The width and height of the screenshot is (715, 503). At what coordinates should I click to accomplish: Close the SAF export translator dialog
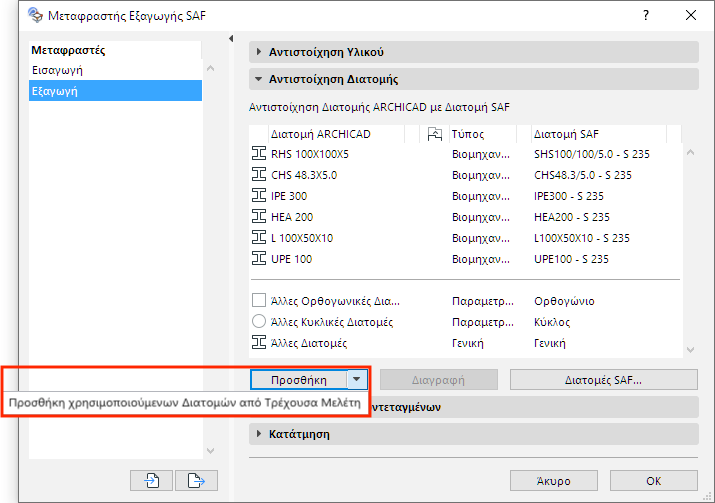(691, 15)
